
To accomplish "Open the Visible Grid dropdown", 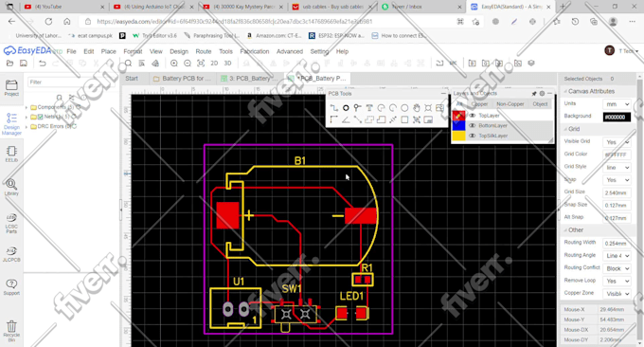I will coord(617,142).
